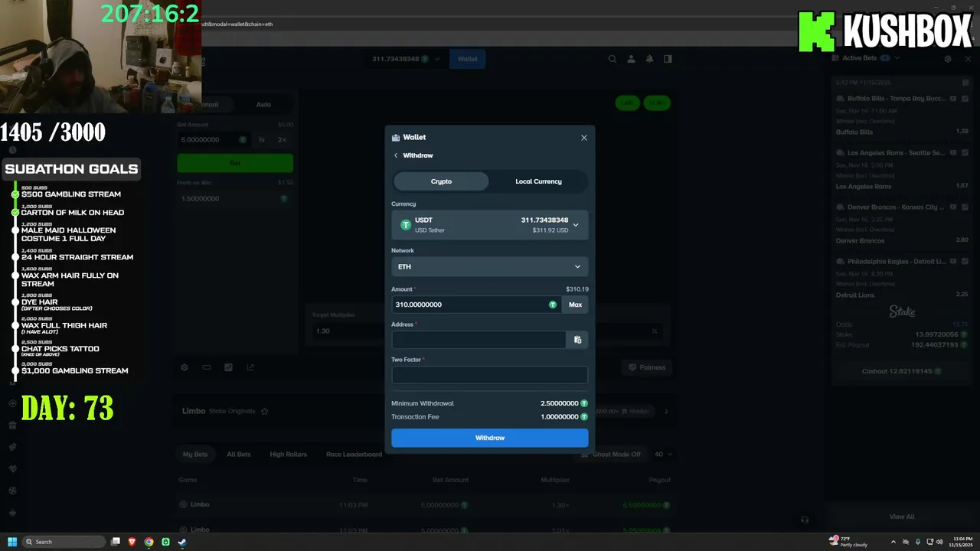Click the 10.36× recent result pill
The image size is (980, 551).
[656, 103]
